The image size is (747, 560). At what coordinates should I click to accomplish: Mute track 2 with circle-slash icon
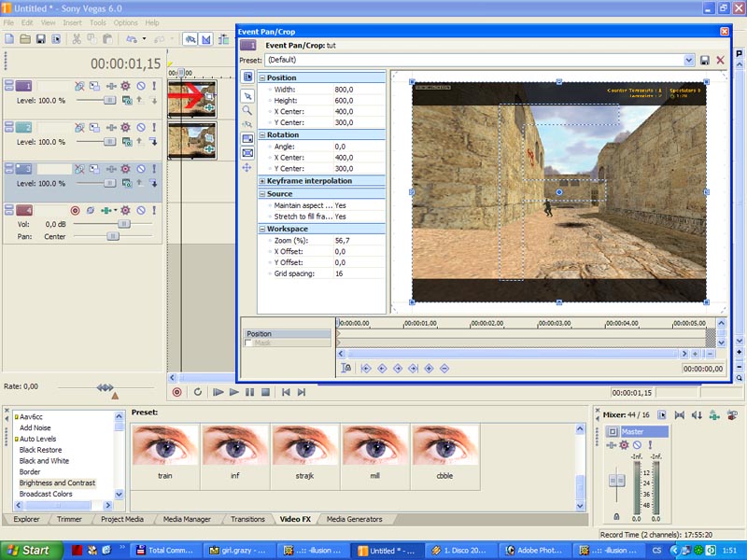141,127
